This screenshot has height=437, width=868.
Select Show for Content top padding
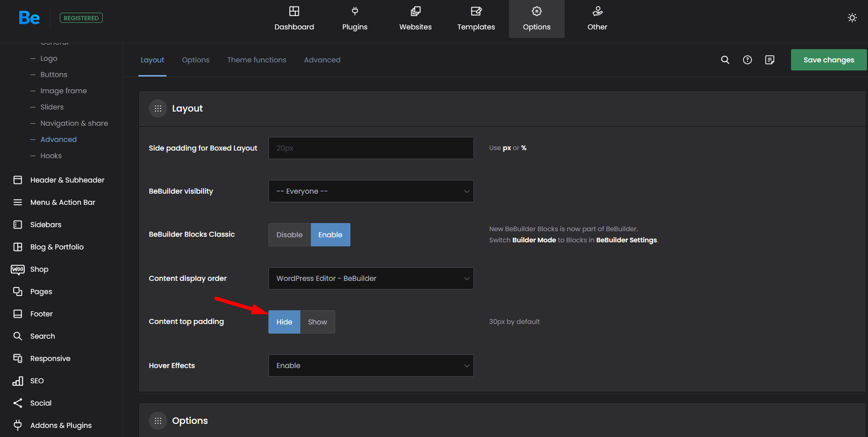pos(318,322)
